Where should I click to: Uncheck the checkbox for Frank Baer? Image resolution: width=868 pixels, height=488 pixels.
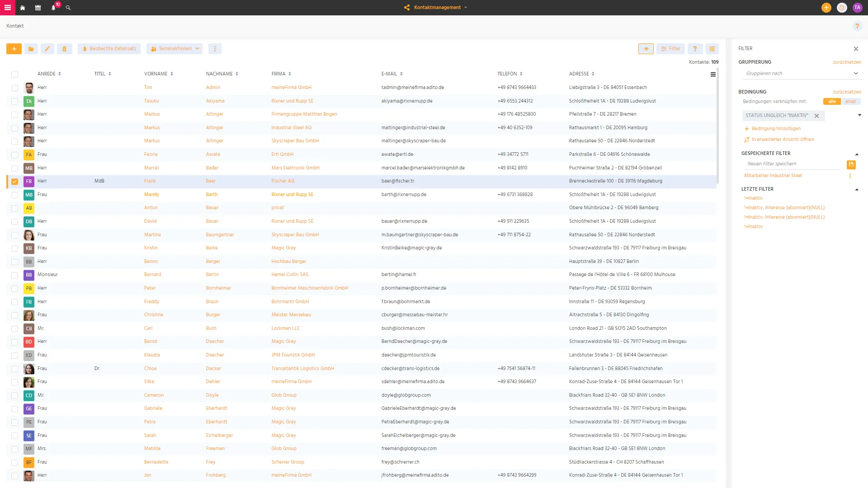click(x=15, y=182)
